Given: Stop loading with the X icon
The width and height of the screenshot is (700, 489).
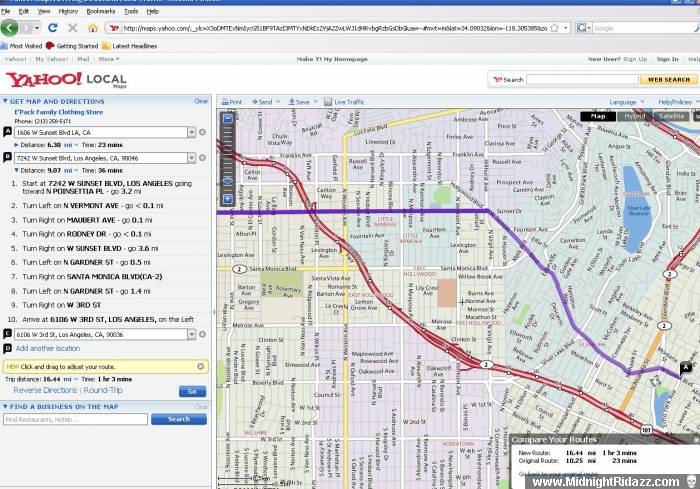Looking at the screenshot, I should 72,28.
